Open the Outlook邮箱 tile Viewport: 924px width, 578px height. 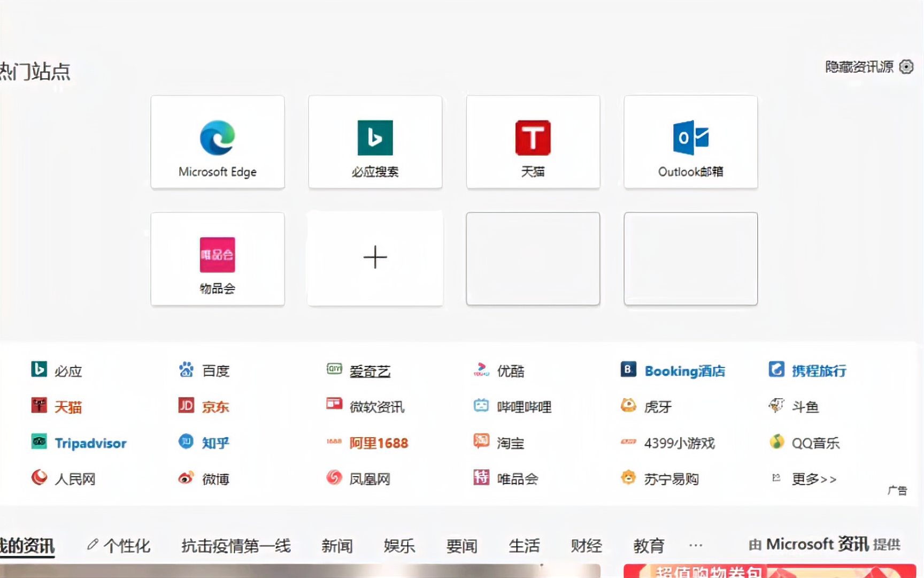coord(690,142)
